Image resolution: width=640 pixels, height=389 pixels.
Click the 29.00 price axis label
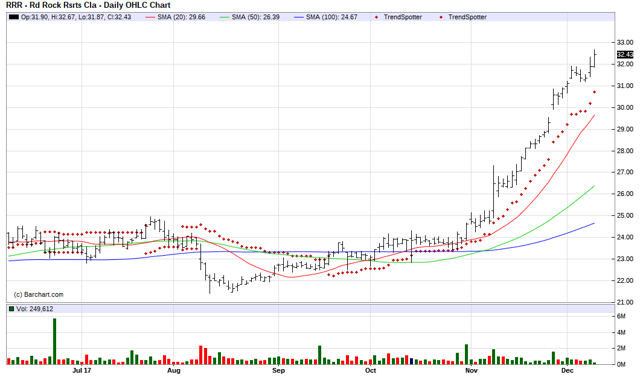625,129
